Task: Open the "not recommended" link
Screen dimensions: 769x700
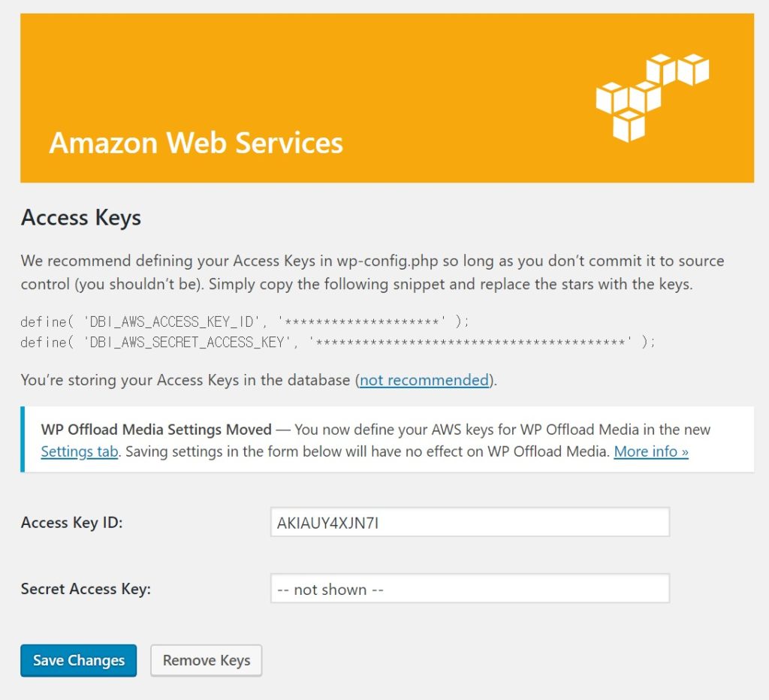Action: pyautogui.click(x=424, y=380)
